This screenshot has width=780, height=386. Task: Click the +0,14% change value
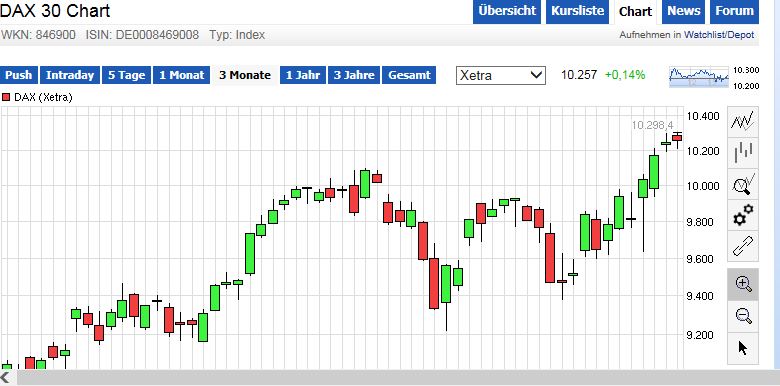625,75
